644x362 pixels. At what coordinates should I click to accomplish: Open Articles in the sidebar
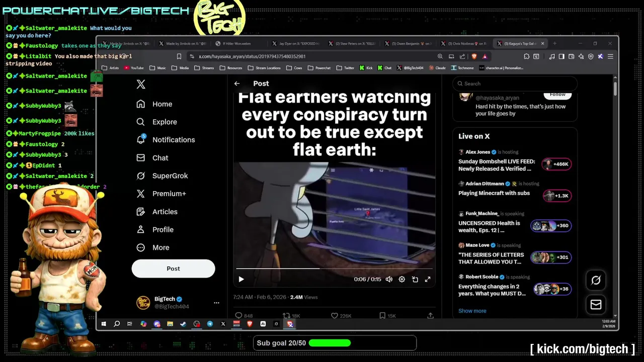157,212
